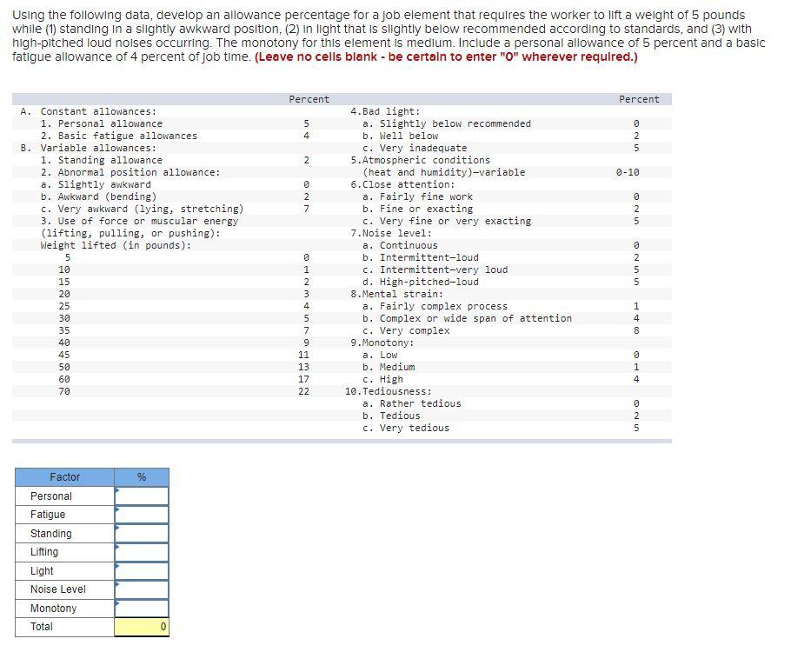Click the Standing percentage input field
Screen dimensions: 791x672
click(142, 533)
